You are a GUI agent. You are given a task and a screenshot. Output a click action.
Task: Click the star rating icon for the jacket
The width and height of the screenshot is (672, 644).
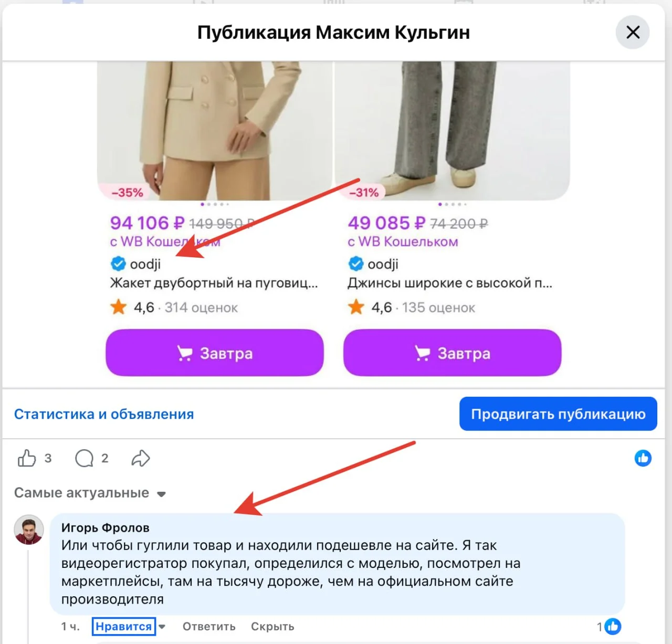(x=119, y=307)
